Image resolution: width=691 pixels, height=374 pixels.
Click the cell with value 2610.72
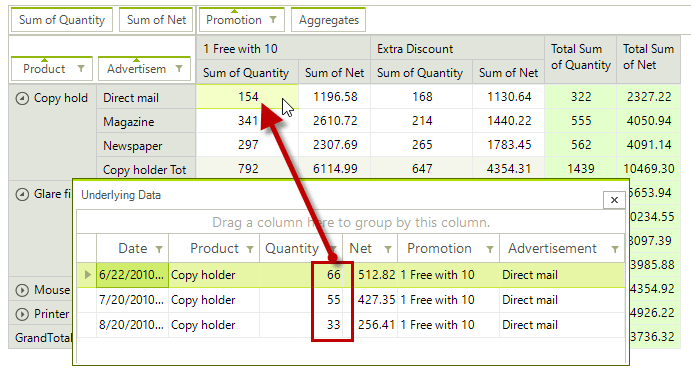coord(334,121)
